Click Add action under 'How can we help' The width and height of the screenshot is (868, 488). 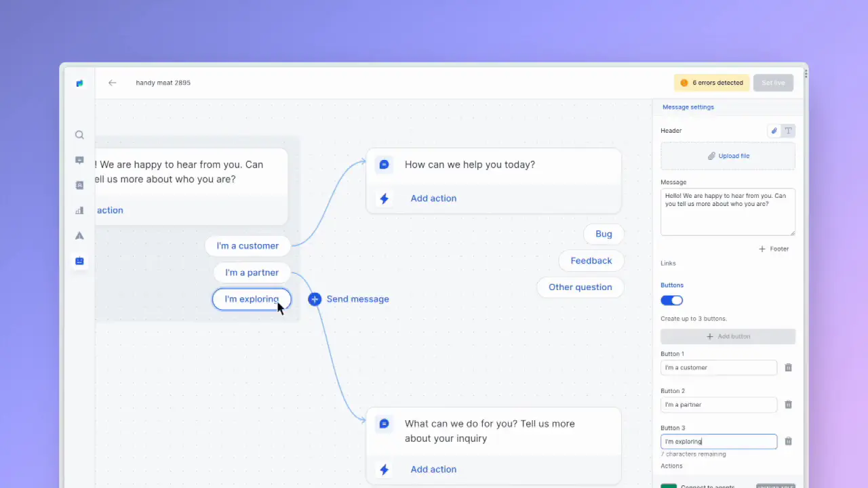(x=433, y=199)
